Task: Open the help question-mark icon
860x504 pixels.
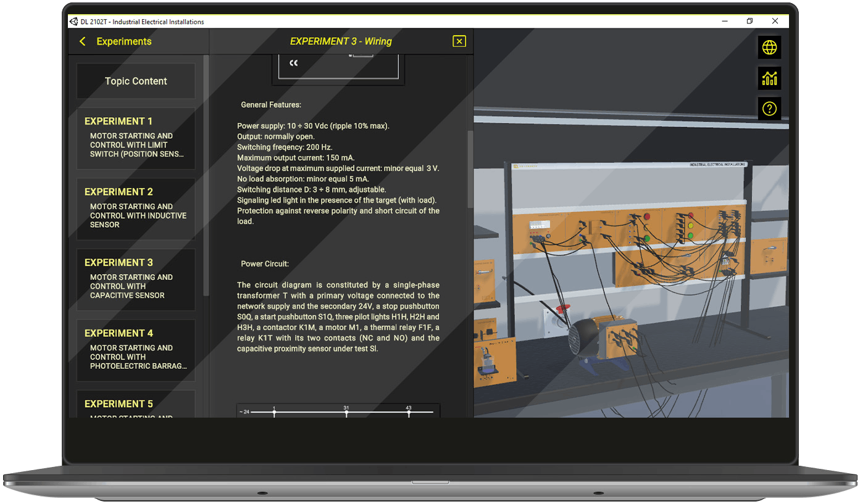Action: click(769, 109)
